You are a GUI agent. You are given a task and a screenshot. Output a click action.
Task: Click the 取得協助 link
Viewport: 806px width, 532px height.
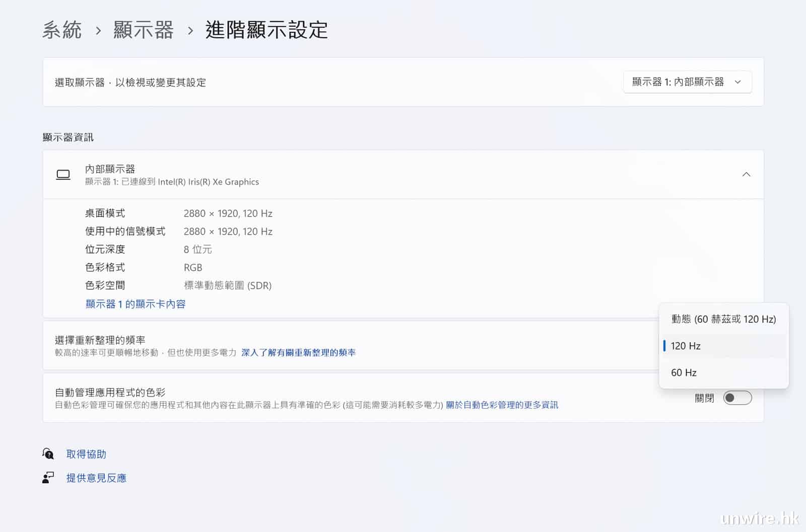[86, 454]
